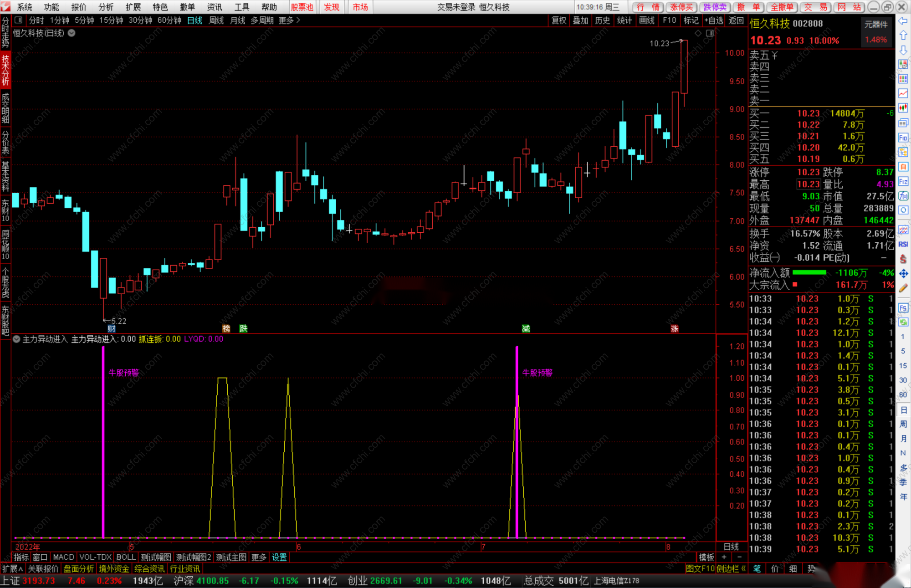The width and height of the screenshot is (911, 588).
Task: Click the +自选 add to watchlist button
Action: click(713, 20)
